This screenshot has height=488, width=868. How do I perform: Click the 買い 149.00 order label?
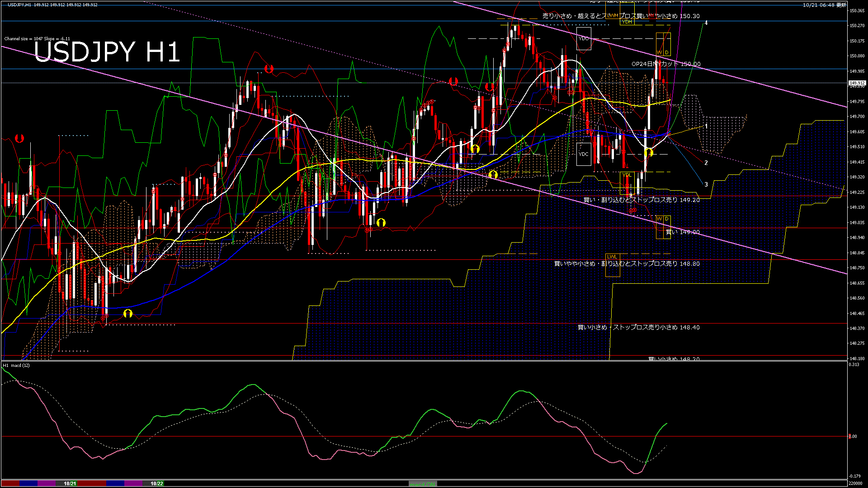[682, 232]
